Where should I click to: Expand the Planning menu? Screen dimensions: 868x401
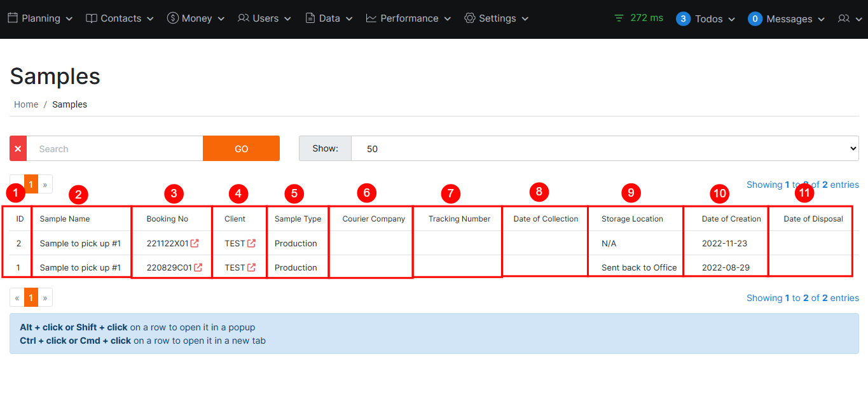(40, 18)
